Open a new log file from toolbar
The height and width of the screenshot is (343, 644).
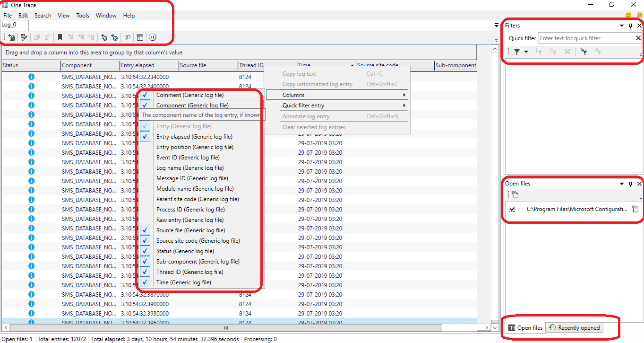(x=11, y=37)
